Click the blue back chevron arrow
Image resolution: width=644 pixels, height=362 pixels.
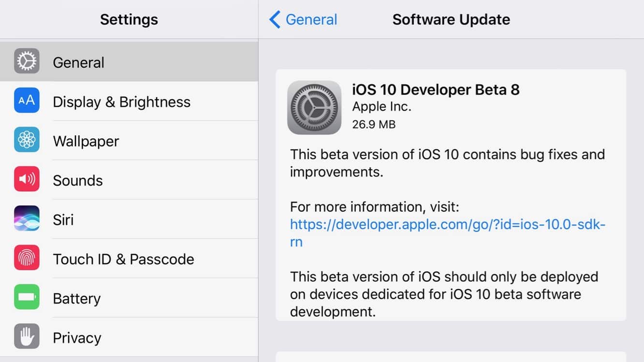(x=275, y=20)
